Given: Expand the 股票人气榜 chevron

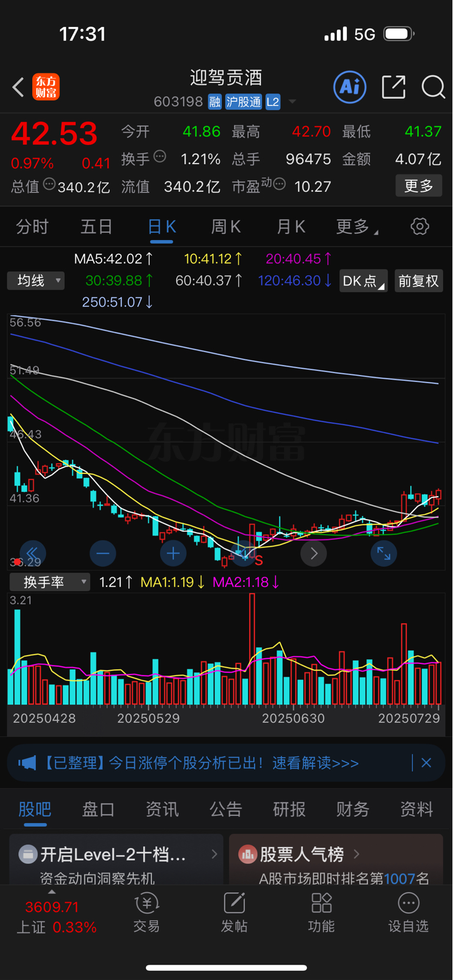Looking at the screenshot, I should pos(356,853).
